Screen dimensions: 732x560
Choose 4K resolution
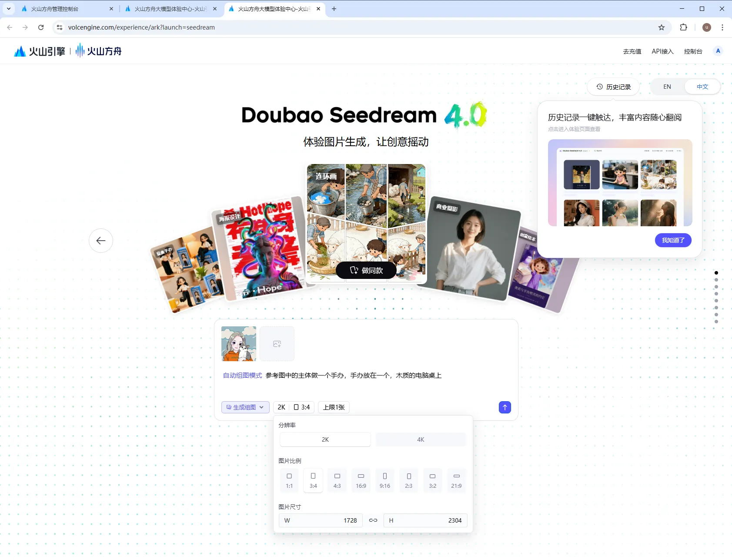(x=421, y=439)
